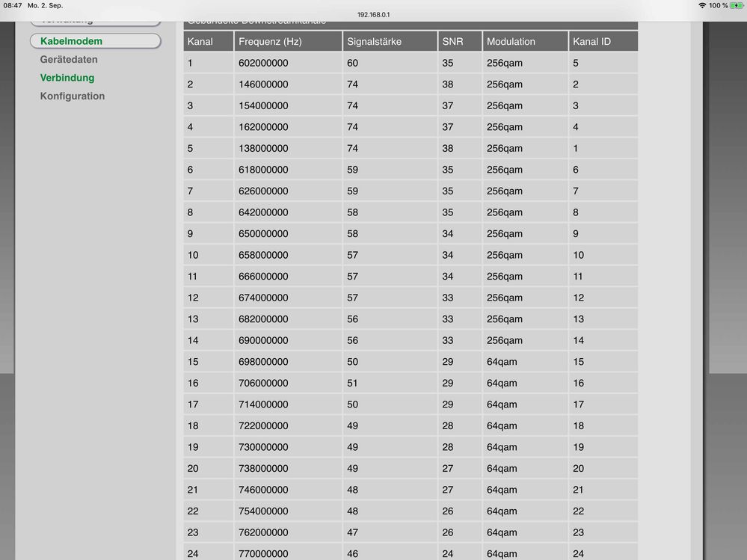Select frequency cell 754000000
The height and width of the screenshot is (560, 747).
tap(288, 511)
